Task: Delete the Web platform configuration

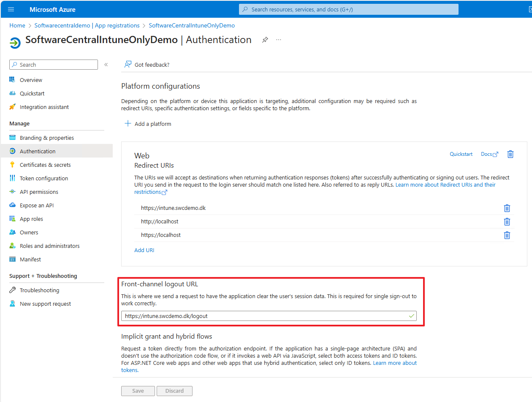Action: (x=510, y=154)
